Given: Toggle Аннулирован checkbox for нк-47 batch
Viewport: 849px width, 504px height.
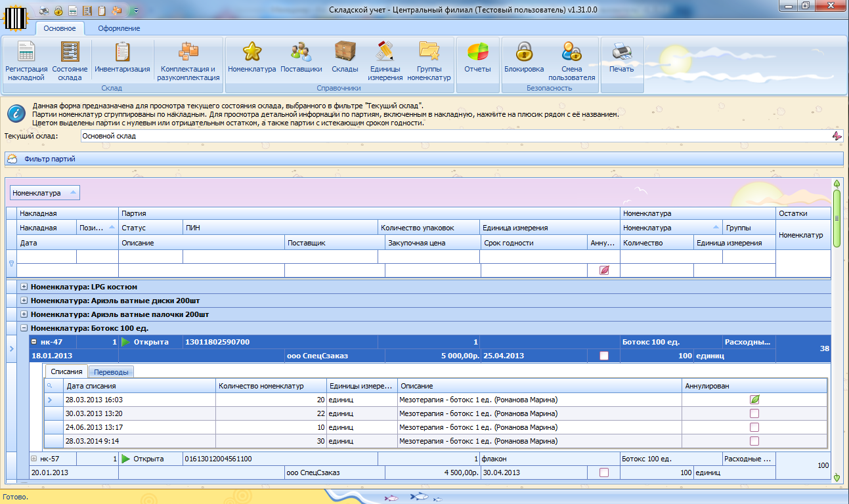Looking at the screenshot, I should 604,356.
